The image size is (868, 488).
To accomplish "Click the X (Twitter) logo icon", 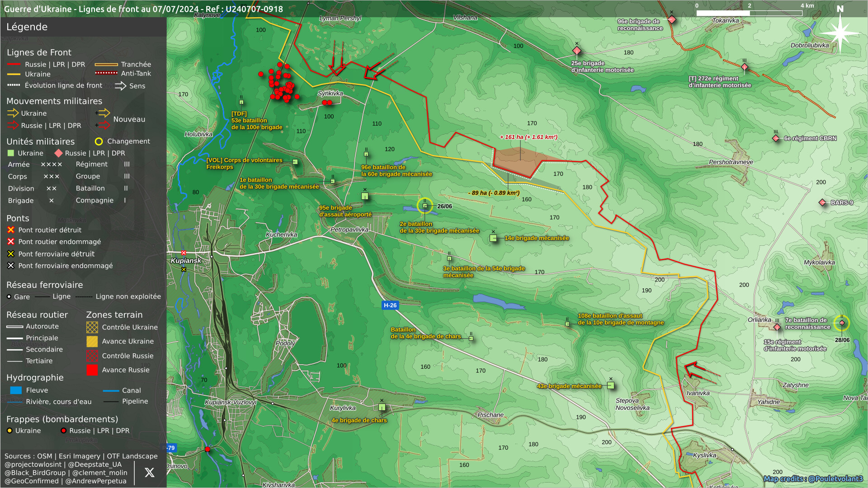I will [x=149, y=473].
